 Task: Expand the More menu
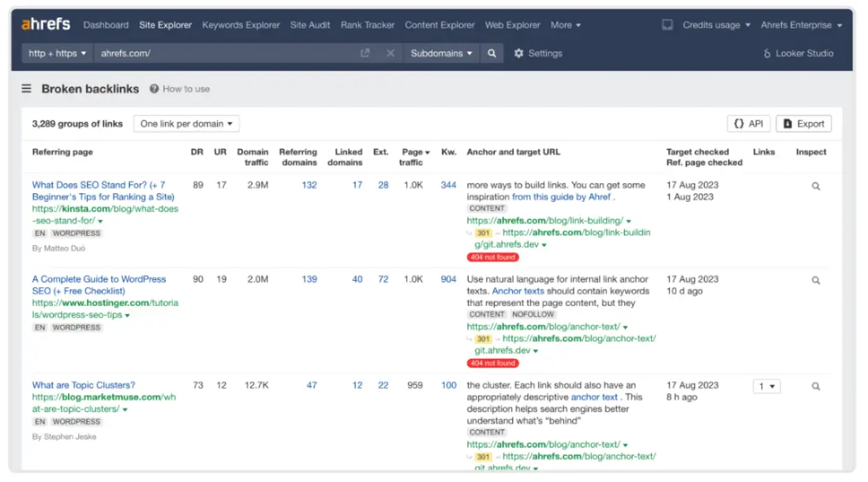tap(565, 25)
